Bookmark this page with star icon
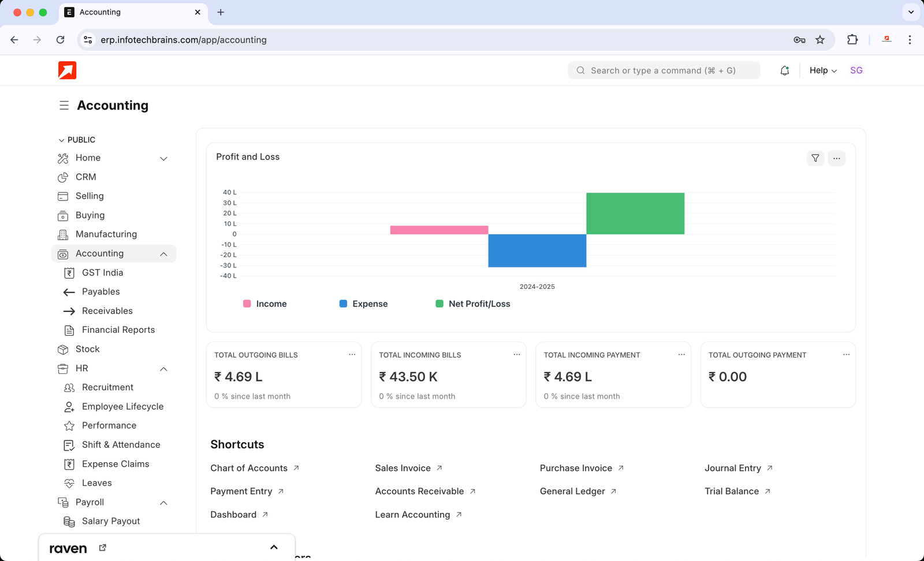 820,40
